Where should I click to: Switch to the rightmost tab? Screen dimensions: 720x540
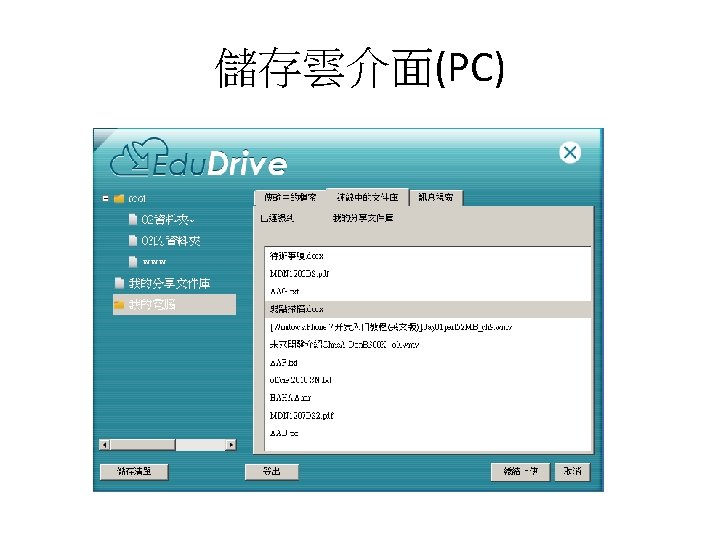[x=436, y=197]
